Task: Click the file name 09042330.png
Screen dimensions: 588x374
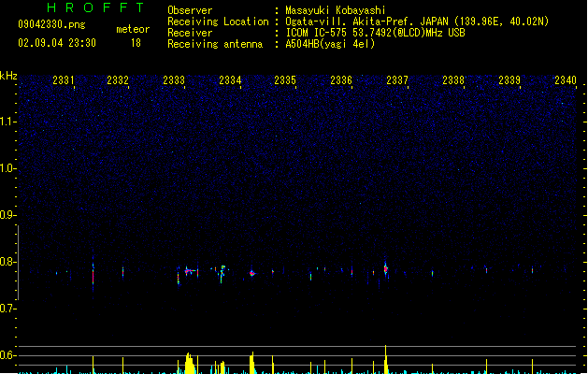Action: [51, 24]
